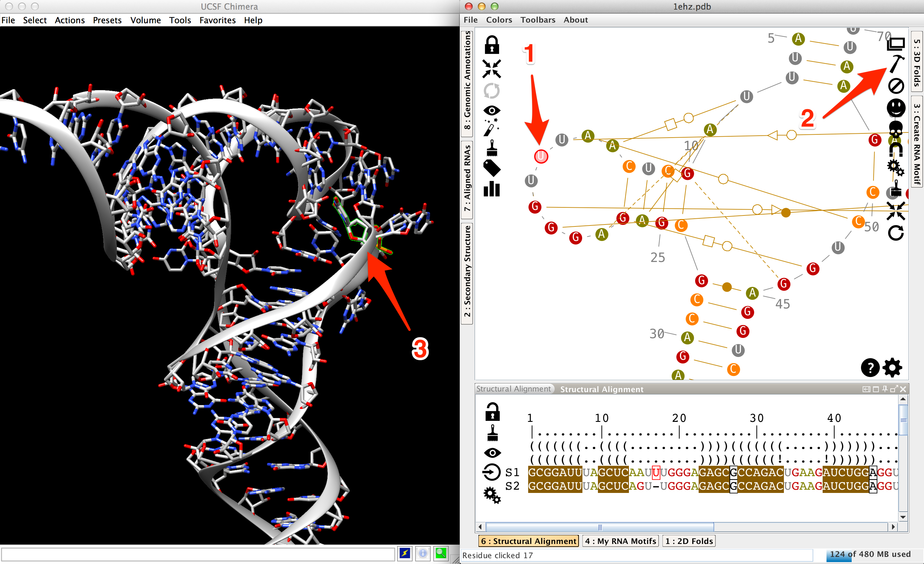Click the highlighted pink U residue in 2D structure
This screenshot has height=564, width=924.
[541, 156]
